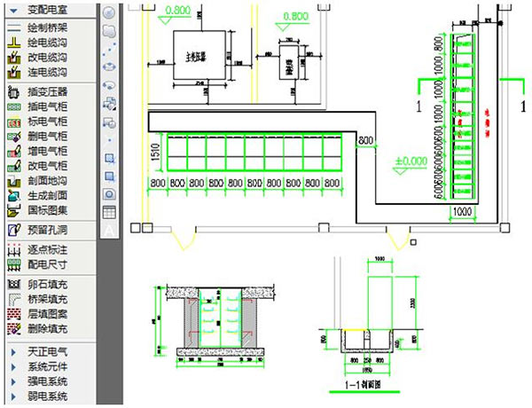
Task: Pick the 主变压器 transformer box in drawing
Action: coord(199,55)
